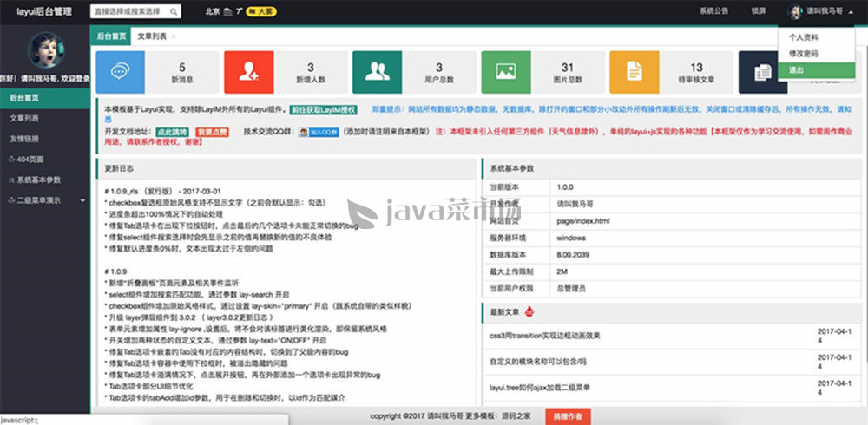Click the 点此跳转 documentation button
The height and width of the screenshot is (425, 868).
pyautogui.click(x=173, y=132)
